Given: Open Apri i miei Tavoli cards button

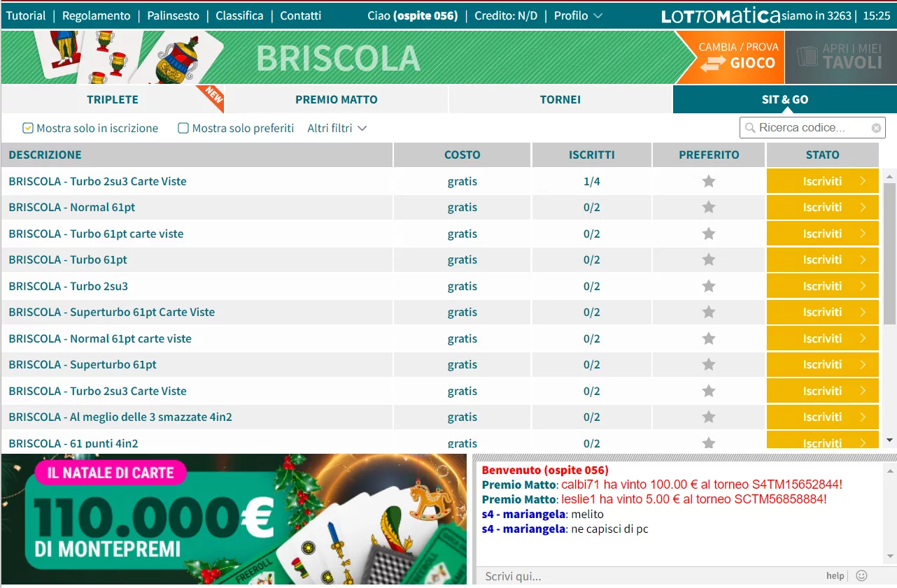Looking at the screenshot, I should coord(841,57).
